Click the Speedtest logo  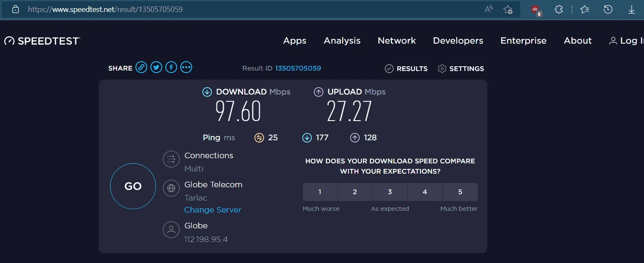point(42,41)
